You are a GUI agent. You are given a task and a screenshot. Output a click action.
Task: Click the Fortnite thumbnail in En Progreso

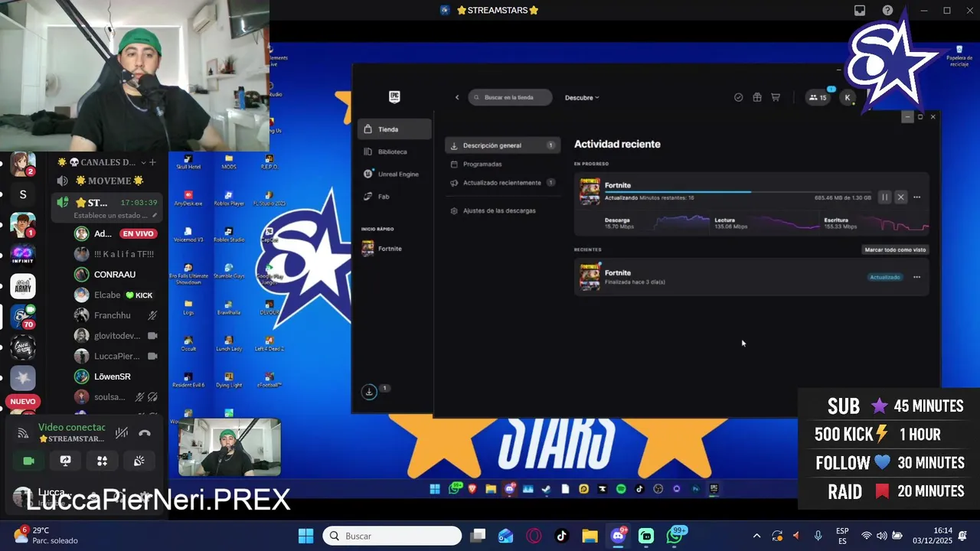(590, 191)
